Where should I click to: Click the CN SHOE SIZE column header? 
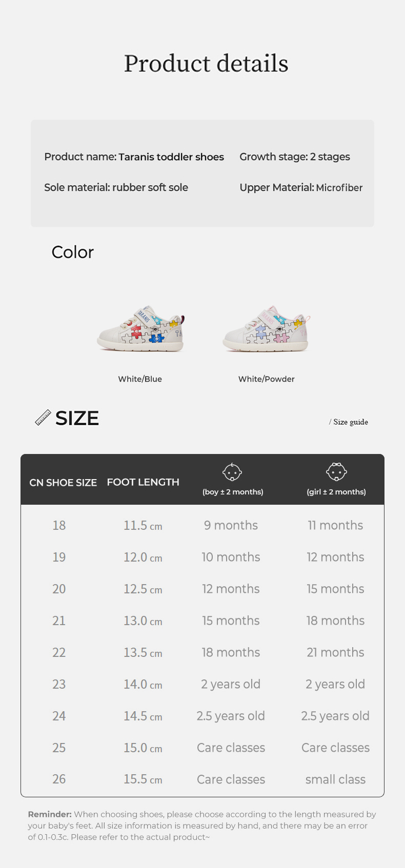pos(63,483)
